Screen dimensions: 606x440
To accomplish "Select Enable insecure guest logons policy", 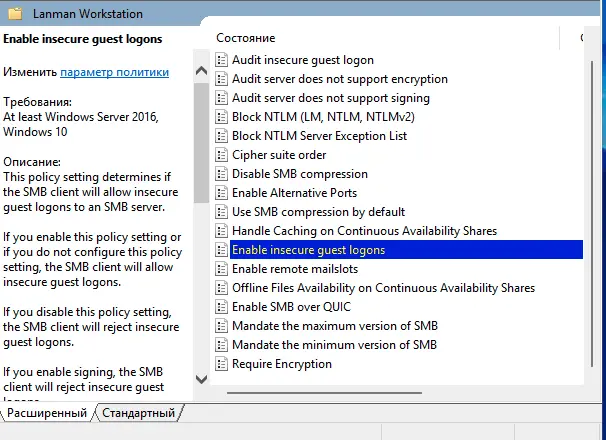I will point(308,250).
